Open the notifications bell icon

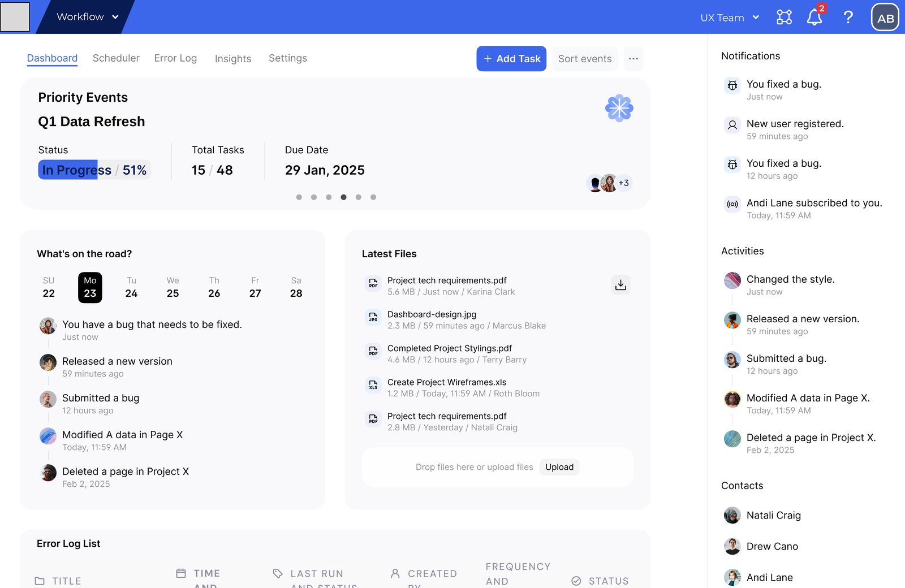tap(815, 17)
